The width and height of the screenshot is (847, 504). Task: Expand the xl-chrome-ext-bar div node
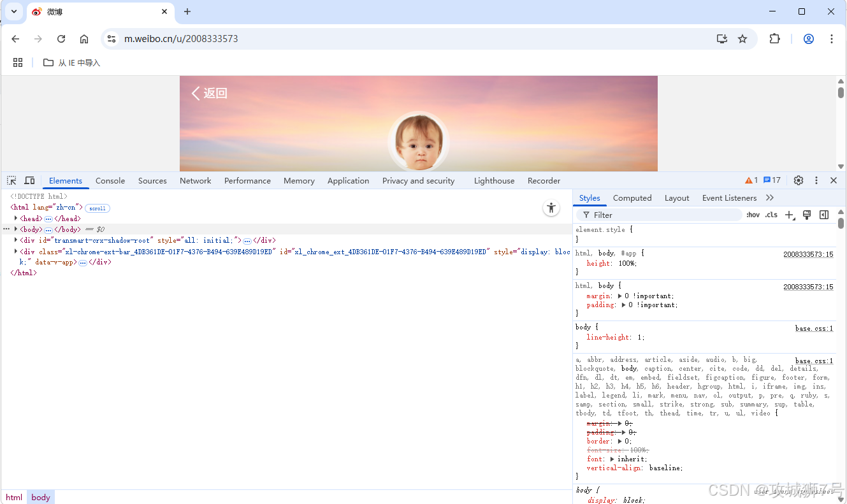pos(16,251)
